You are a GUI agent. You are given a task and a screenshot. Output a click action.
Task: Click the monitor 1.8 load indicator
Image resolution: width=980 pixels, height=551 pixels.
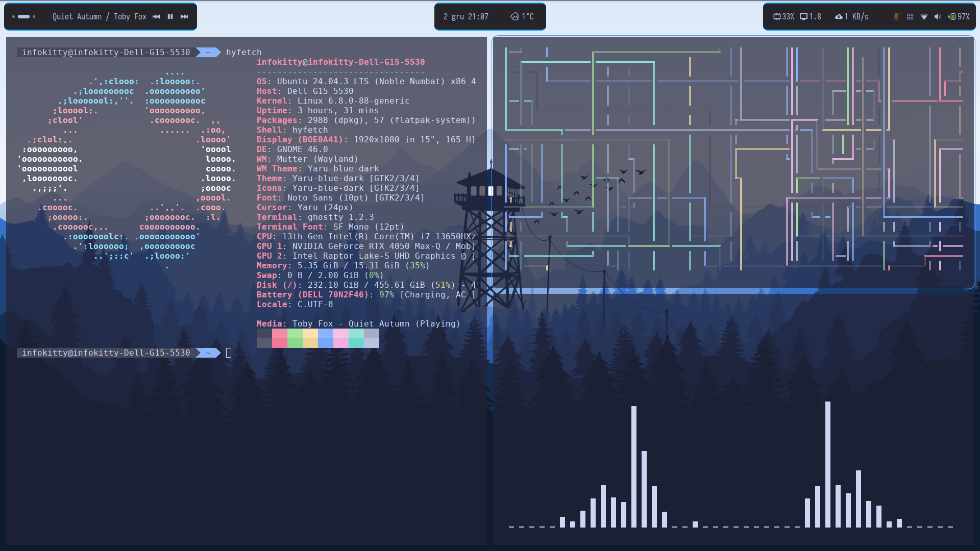coord(811,16)
